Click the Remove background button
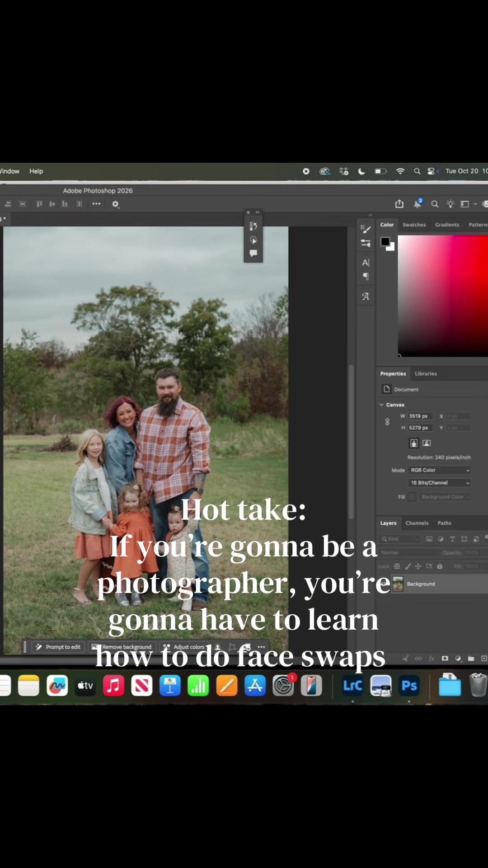This screenshot has height=868, width=488. point(122,647)
